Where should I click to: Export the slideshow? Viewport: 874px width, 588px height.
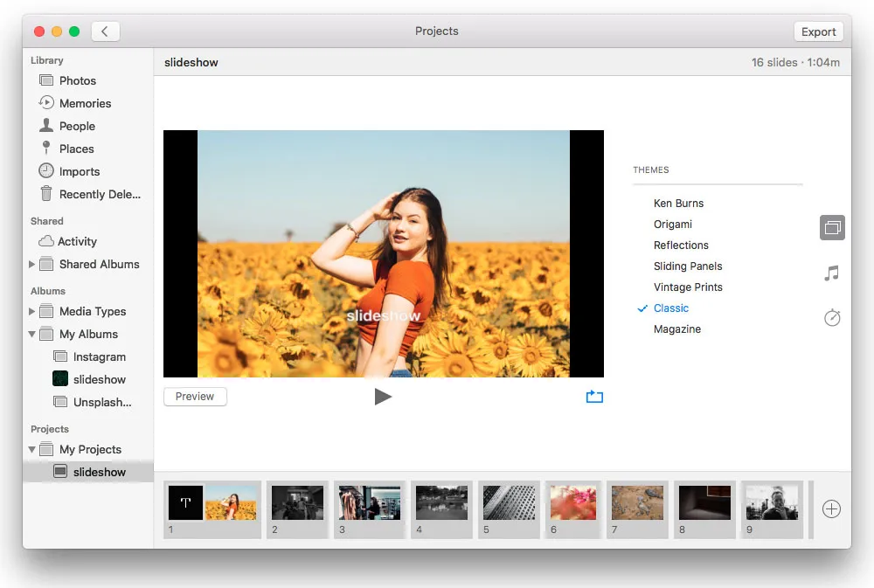818,31
